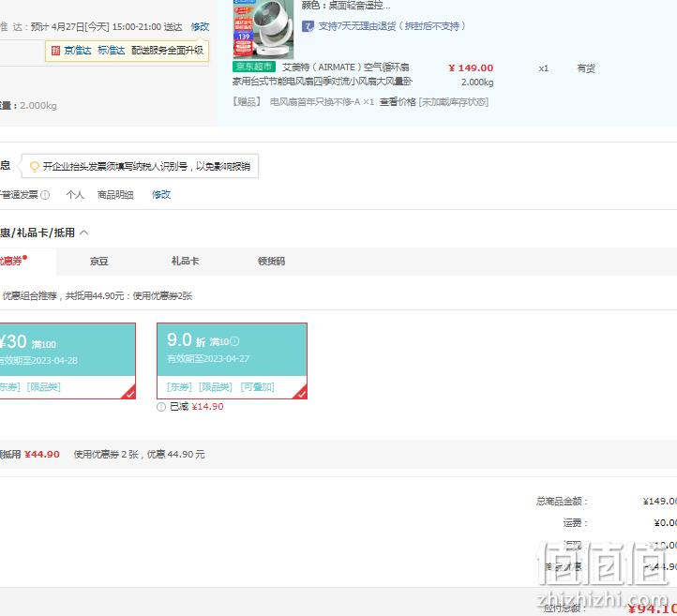Click the info icon on the 9.0折 coupon
This screenshot has height=616, width=677.
pyautogui.click(x=234, y=341)
